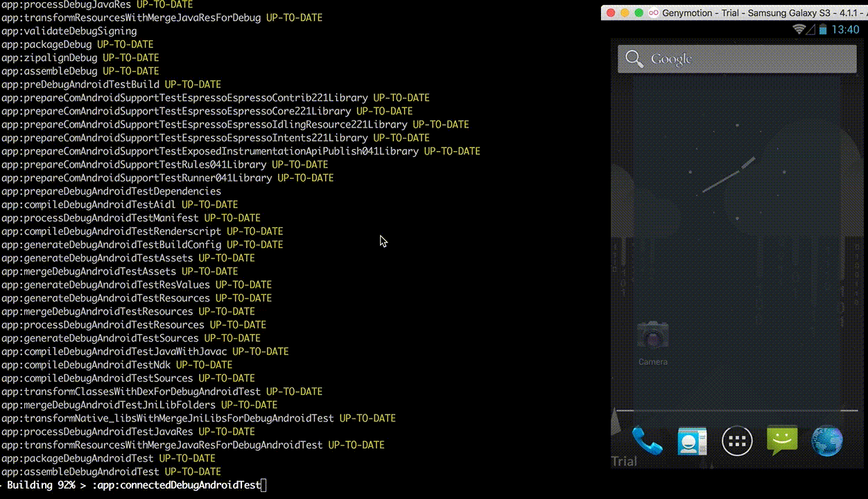Click app:prepareDebugAndroidTestDependencies line

coord(111,191)
